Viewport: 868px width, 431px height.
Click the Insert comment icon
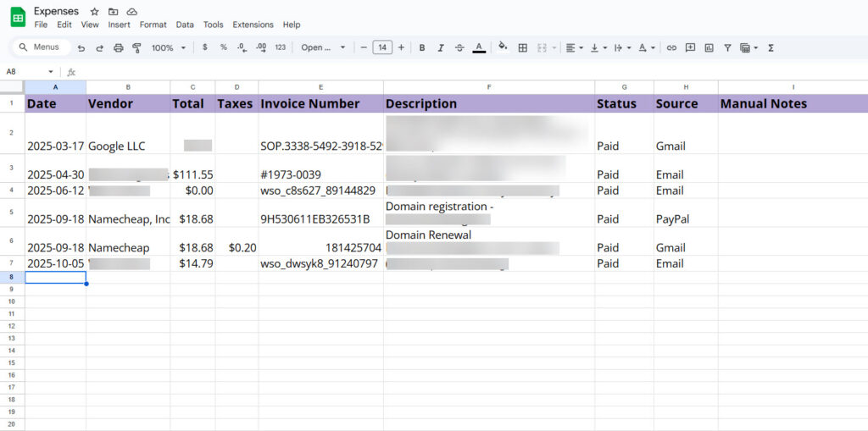tap(690, 47)
